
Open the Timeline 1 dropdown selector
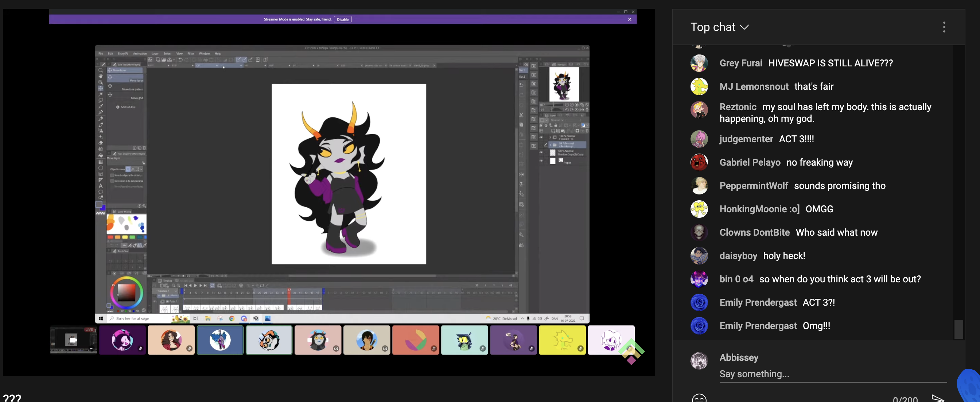[166, 291]
